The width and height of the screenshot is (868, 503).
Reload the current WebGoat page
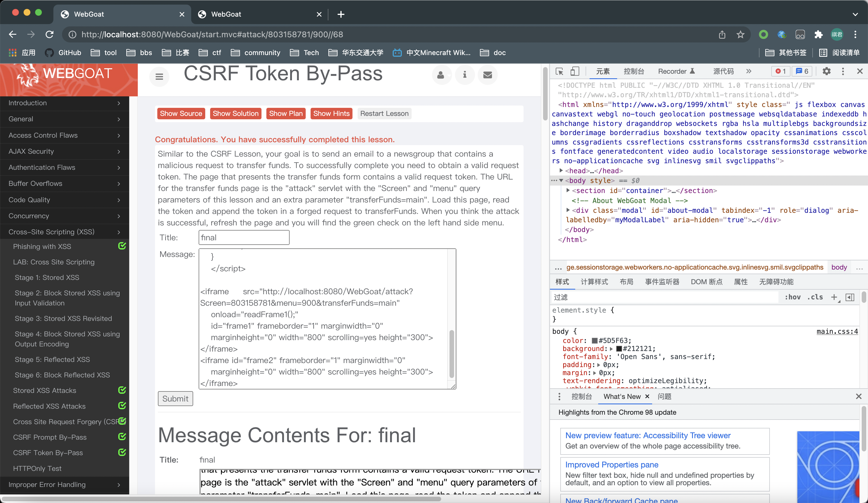pyautogui.click(x=50, y=34)
